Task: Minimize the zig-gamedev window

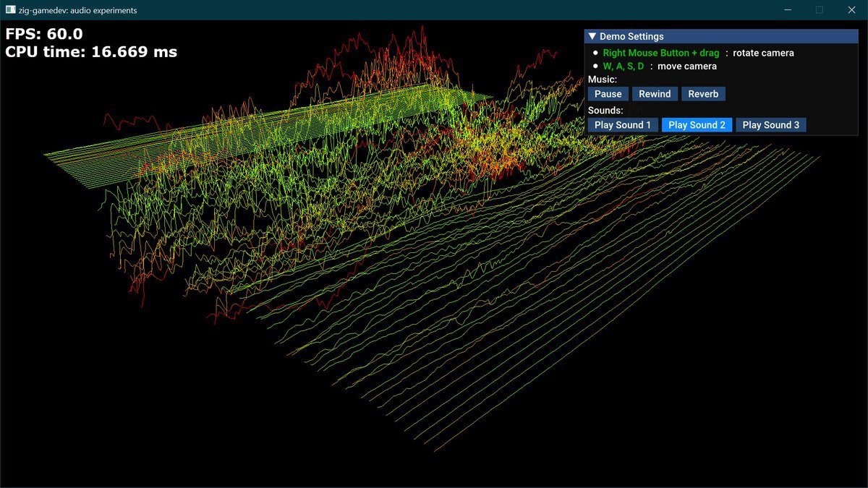Action: tap(788, 10)
